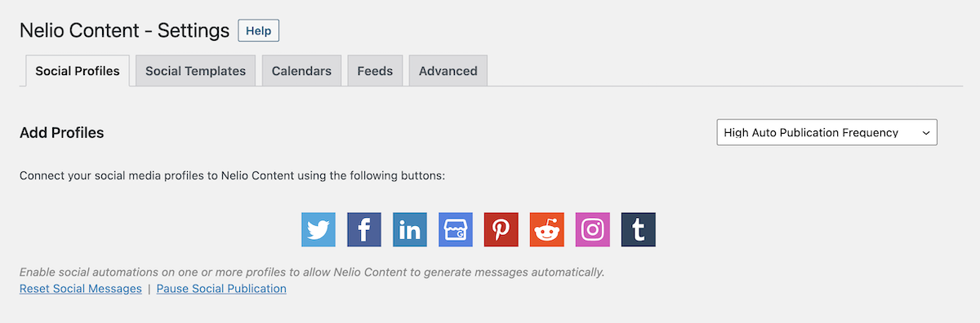Viewport: 980px width, 323px height.
Task: Select the Advanced tab
Action: point(448,71)
